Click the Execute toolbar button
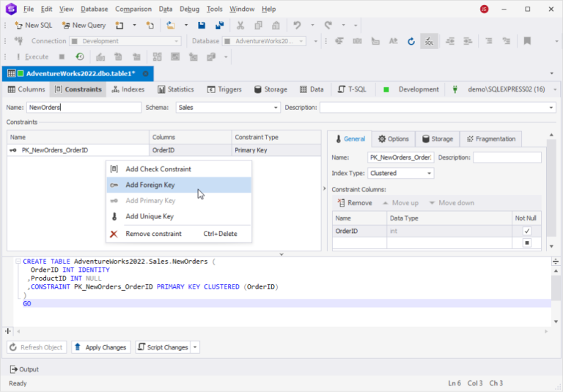The height and width of the screenshot is (392, 563). 32,57
